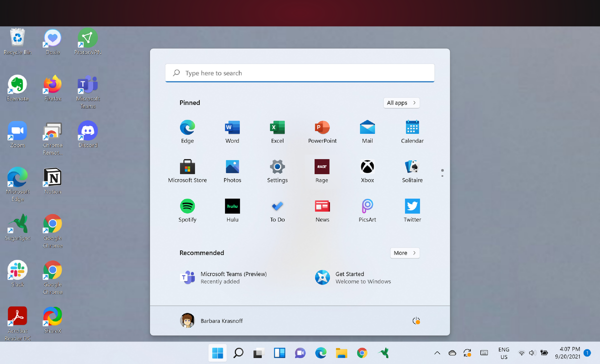Open Microsoft Teams (Preview) recommendation
600x364 pixels.
coord(223,277)
